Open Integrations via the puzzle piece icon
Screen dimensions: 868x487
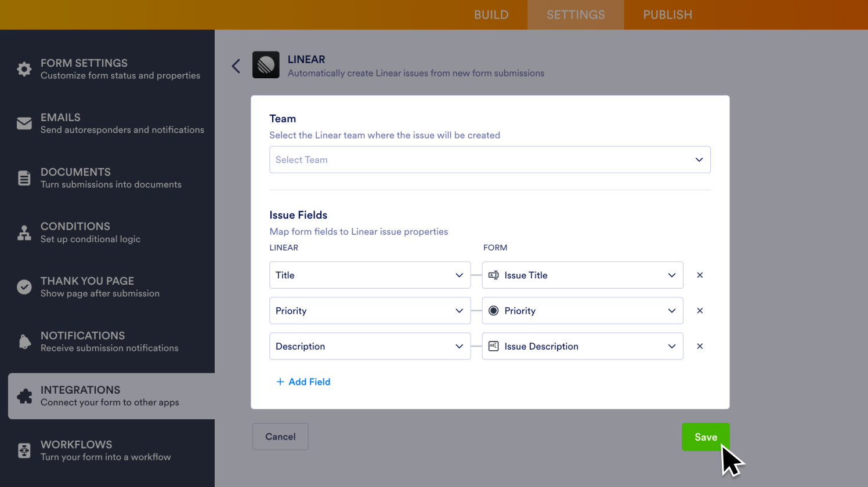[24, 395]
